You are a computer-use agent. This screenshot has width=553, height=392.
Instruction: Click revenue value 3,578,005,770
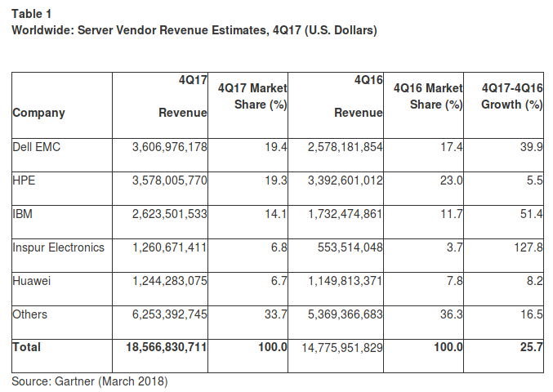pyautogui.click(x=170, y=180)
